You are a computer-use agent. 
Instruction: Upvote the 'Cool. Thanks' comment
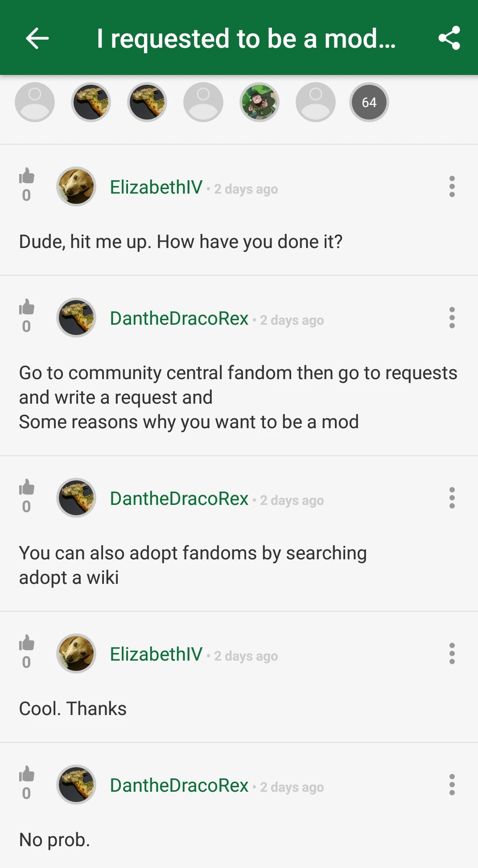(x=26, y=643)
